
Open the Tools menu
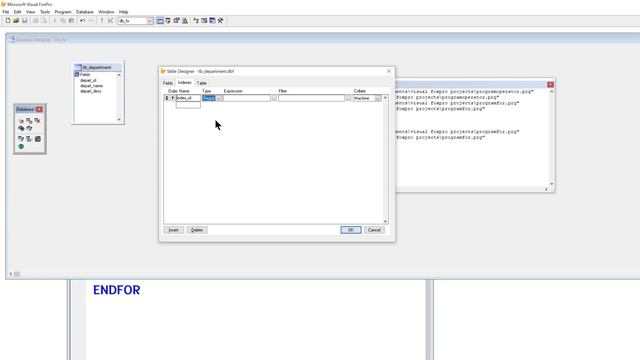[45, 12]
